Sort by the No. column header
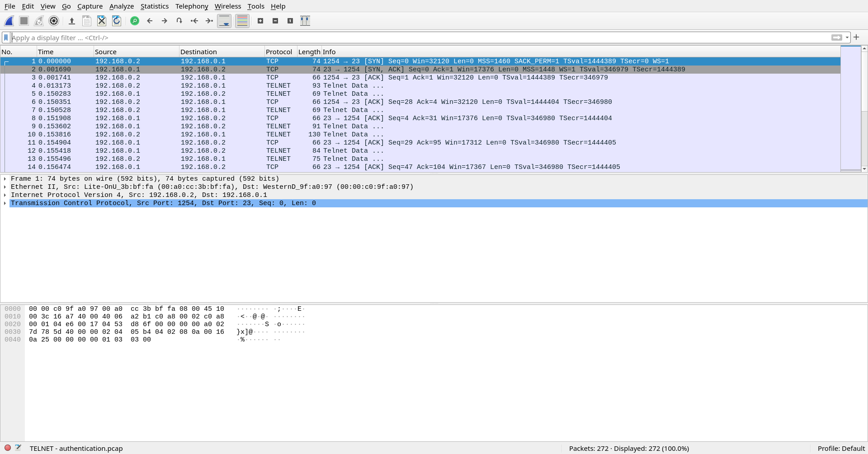Image resolution: width=868 pixels, height=454 pixels. coord(18,51)
